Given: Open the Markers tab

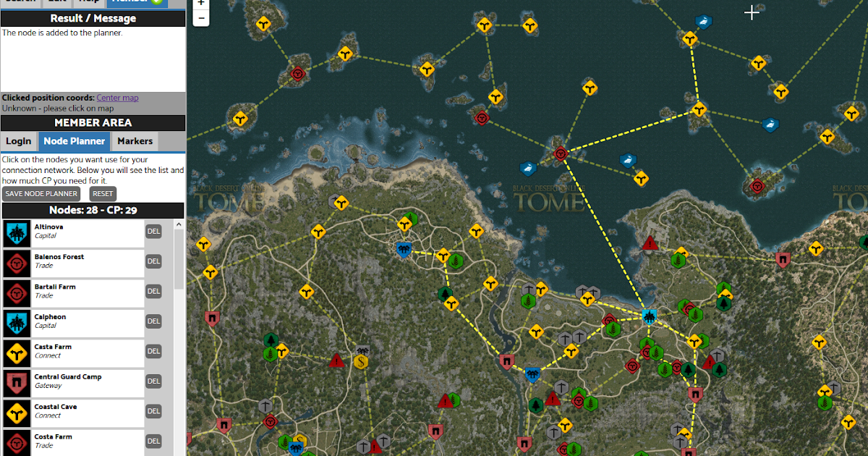Looking at the screenshot, I should (135, 141).
